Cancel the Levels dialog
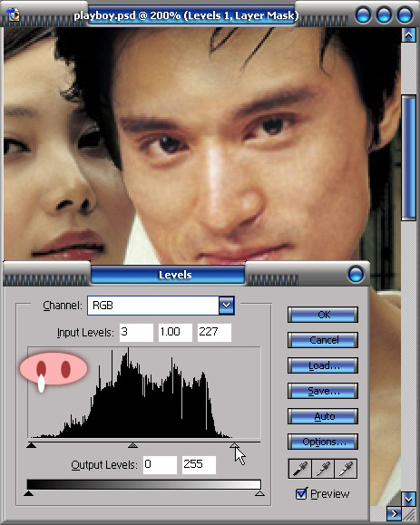Screen dimensions: 420x525 point(323,340)
